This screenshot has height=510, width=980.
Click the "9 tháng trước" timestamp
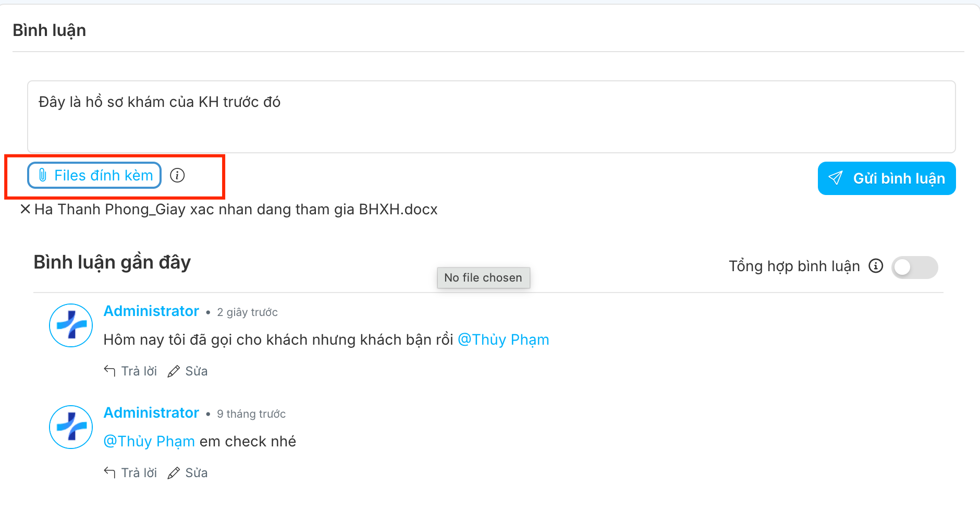[x=251, y=414]
